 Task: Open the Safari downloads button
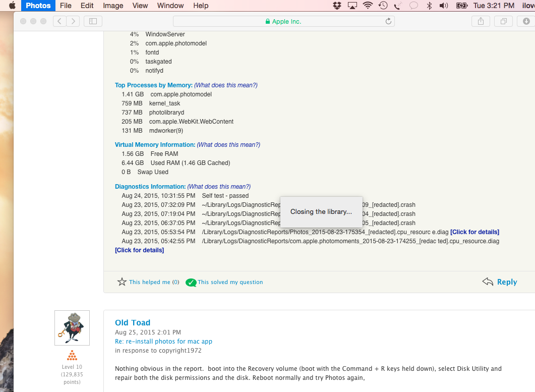526,21
